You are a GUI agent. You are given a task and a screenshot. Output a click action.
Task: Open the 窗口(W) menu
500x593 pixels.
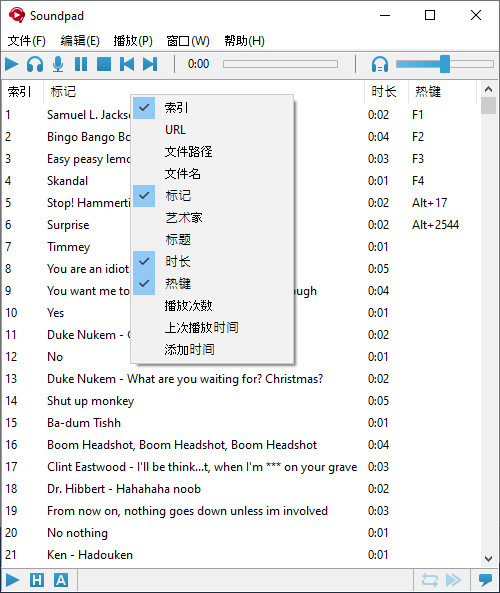[188, 40]
